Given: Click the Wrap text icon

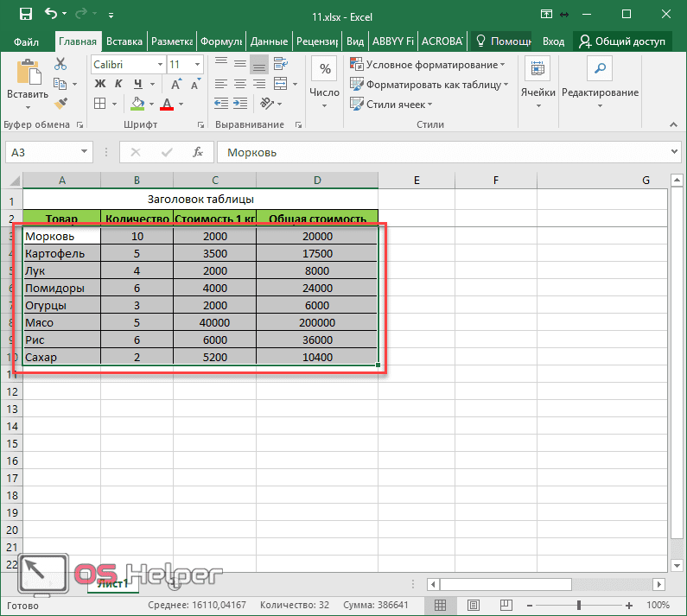Looking at the screenshot, I should pos(280,64).
